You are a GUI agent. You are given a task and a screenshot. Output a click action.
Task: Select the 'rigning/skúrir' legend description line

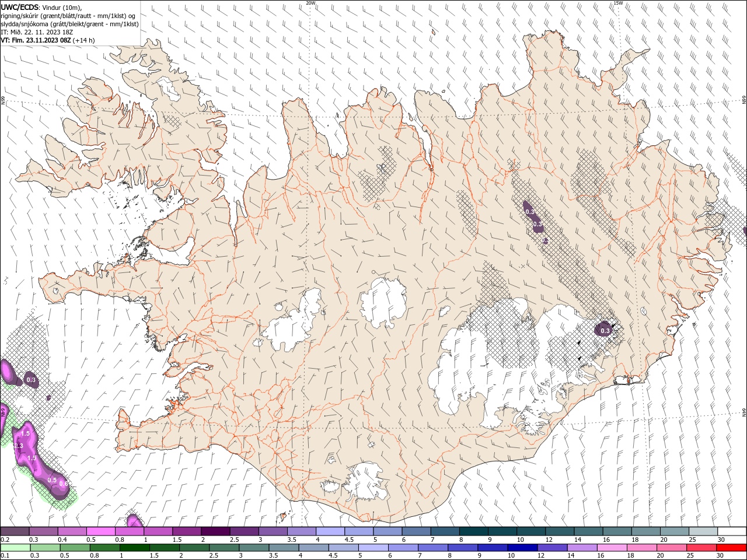click(x=68, y=15)
